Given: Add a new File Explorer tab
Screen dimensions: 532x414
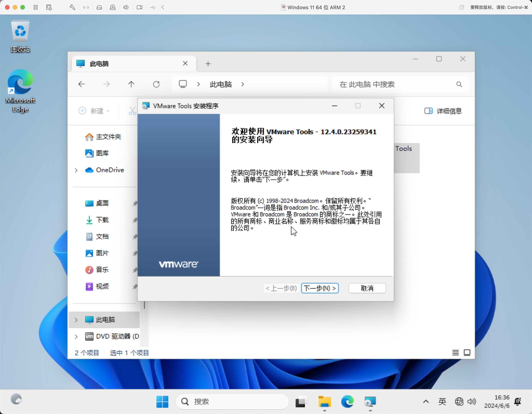Looking at the screenshot, I should pos(208,64).
